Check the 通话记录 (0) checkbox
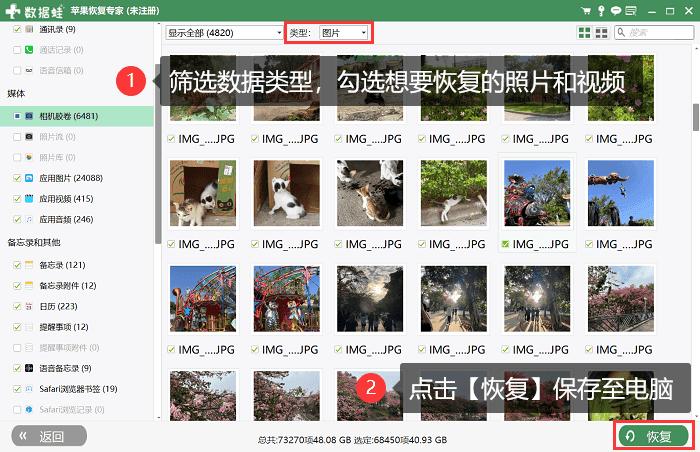The height and width of the screenshot is (452, 700). coord(17,50)
